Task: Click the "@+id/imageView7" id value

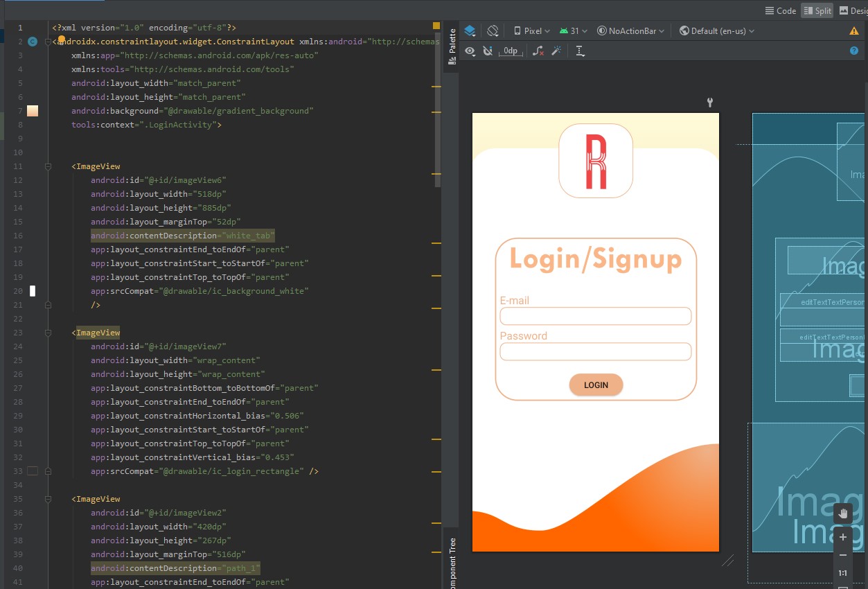Action: [x=186, y=346]
